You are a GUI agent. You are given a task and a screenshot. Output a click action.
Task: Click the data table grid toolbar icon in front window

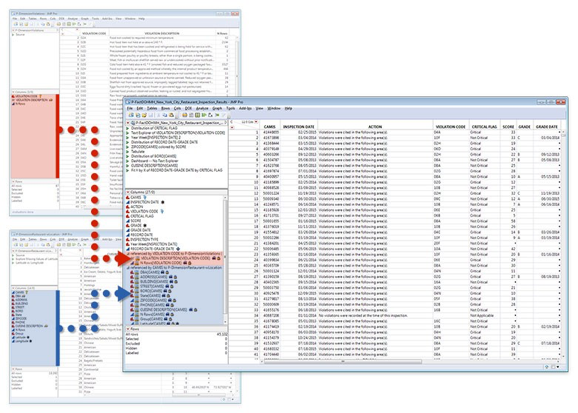coord(197,115)
